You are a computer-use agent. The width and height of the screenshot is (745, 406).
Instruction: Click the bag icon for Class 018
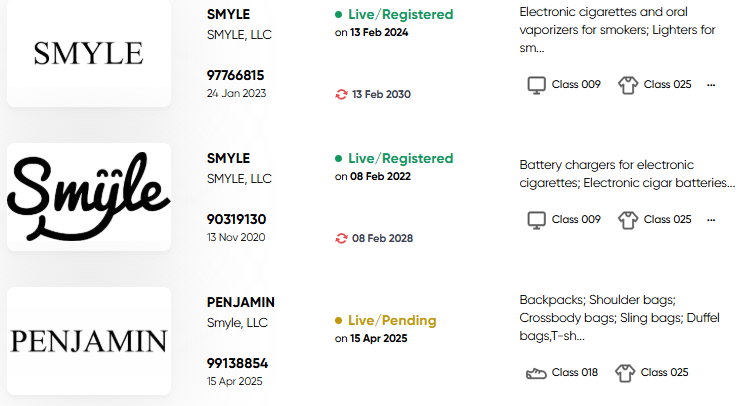[536, 373]
